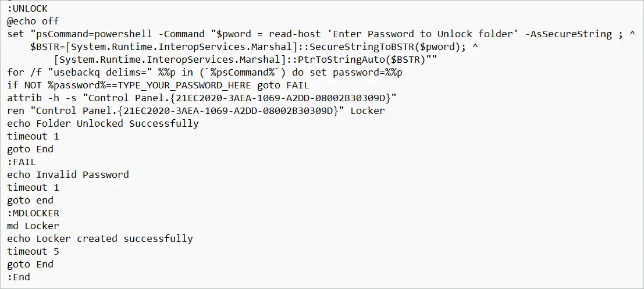The width and height of the screenshot is (644, 289).
Task: Click 'echo Locker created successfully' line
Action: (100, 238)
